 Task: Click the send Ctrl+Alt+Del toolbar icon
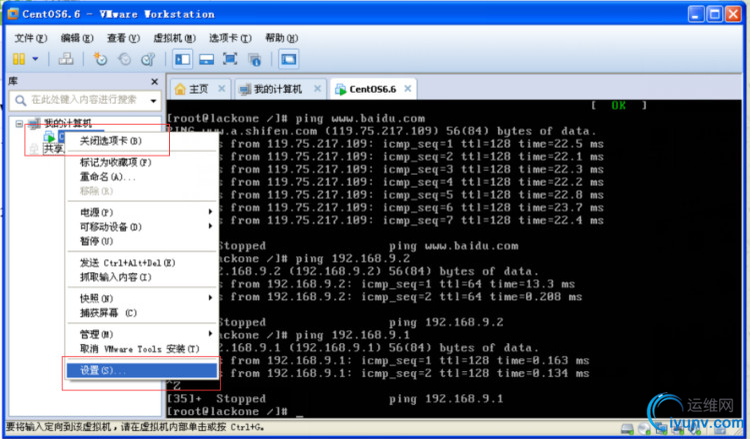66,59
